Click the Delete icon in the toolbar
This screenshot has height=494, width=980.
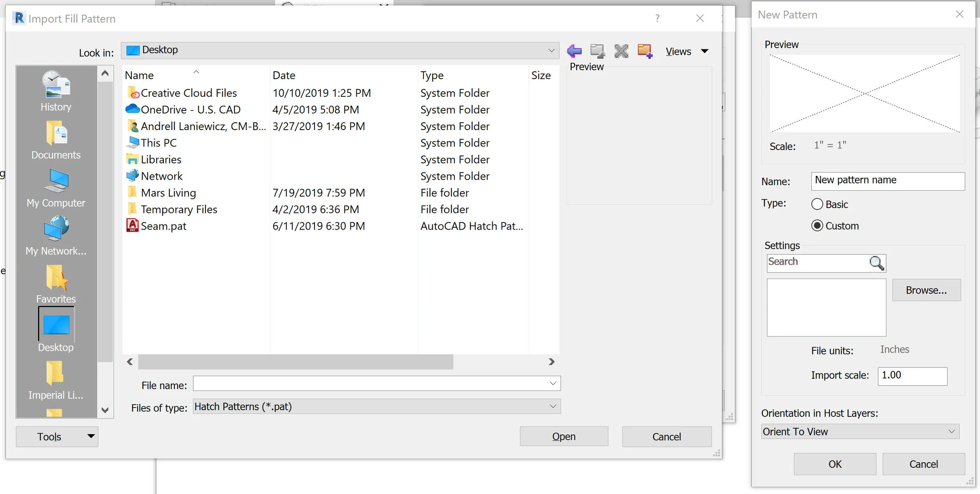coord(621,51)
